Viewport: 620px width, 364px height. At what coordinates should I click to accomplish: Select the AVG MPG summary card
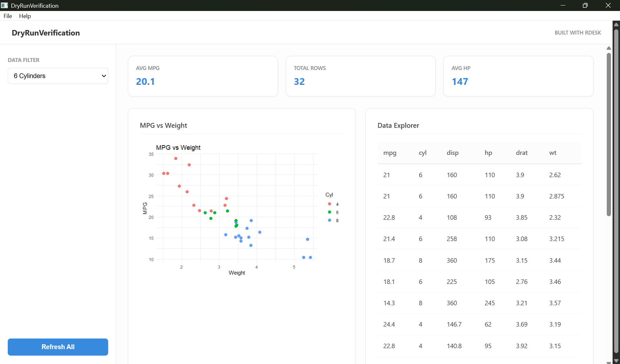pos(203,76)
